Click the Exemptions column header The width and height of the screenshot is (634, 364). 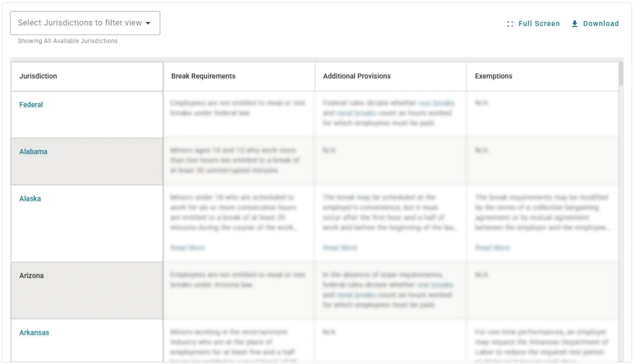[493, 76]
